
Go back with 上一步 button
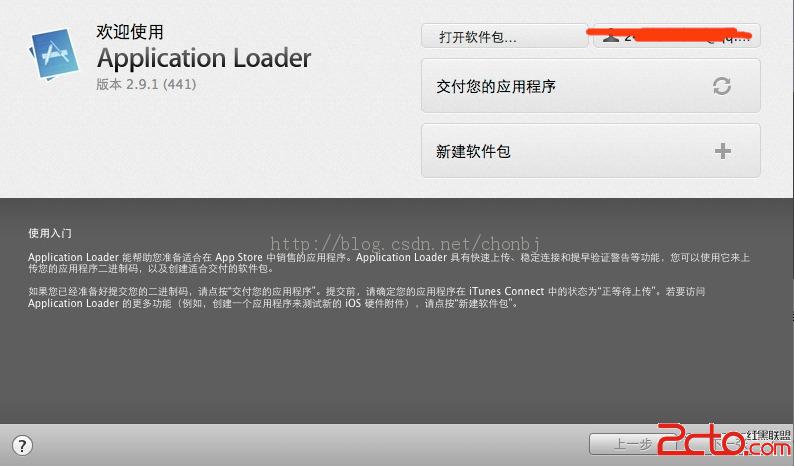coord(633,444)
